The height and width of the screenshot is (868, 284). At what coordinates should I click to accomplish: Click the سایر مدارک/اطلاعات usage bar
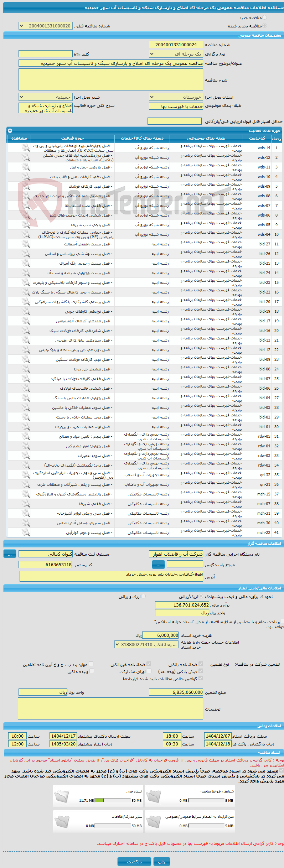click(113, 826)
